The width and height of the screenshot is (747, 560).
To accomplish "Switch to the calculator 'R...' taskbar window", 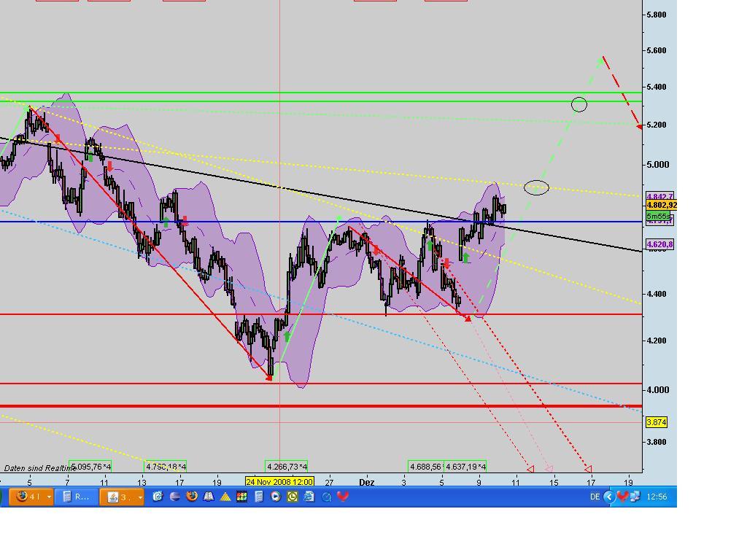I will (x=76, y=497).
